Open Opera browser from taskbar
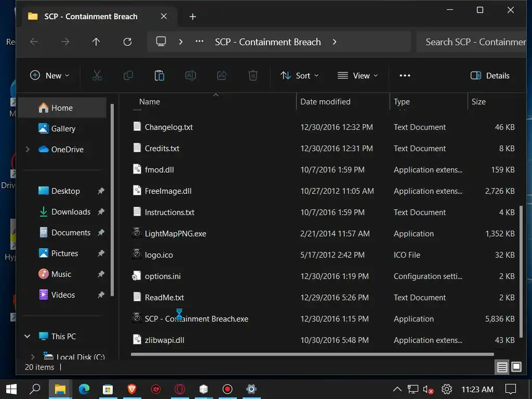 (x=180, y=389)
